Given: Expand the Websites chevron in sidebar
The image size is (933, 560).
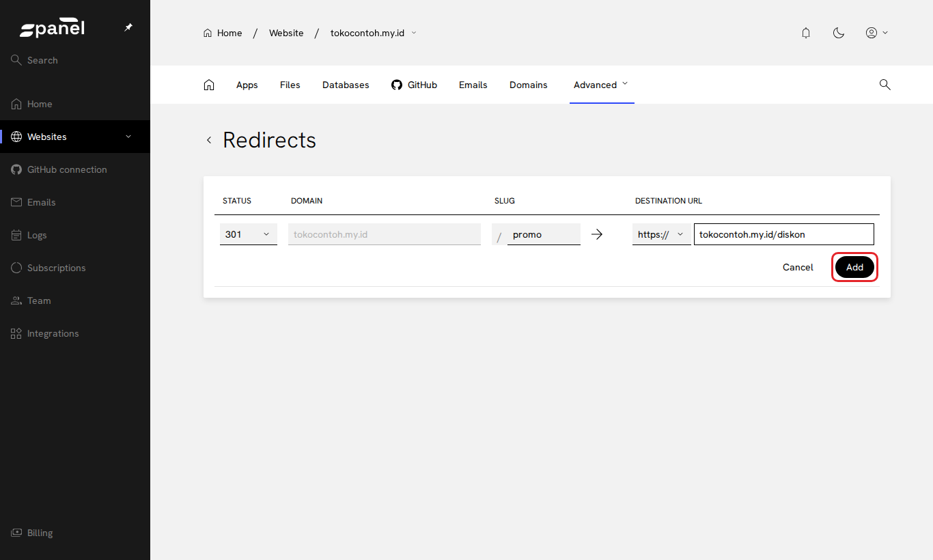Looking at the screenshot, I should point(128,137).
